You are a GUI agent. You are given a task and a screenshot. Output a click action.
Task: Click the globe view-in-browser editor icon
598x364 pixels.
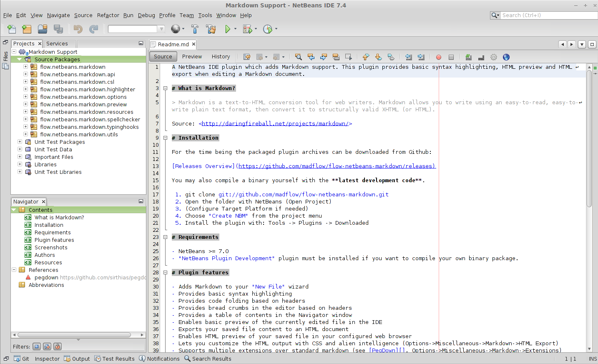(x=506, y=57)
